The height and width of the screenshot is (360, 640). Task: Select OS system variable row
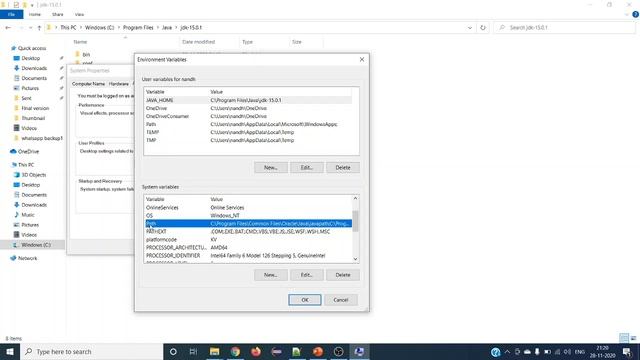pos(248,216)
